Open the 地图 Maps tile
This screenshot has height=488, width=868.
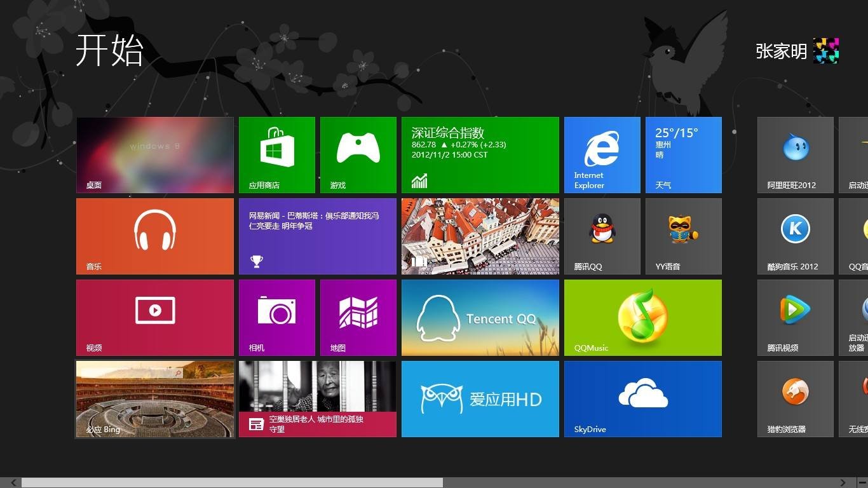point(358,317)
